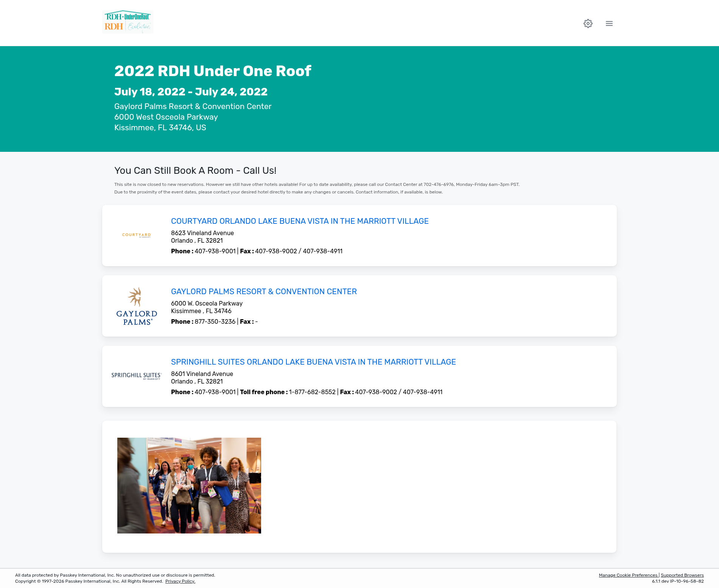Image resolution: width=719 pixels, height=588 pixels.
Task: Click SpringHill address '8601 Vineland Avenue'
Action: (x=202, y=374)
